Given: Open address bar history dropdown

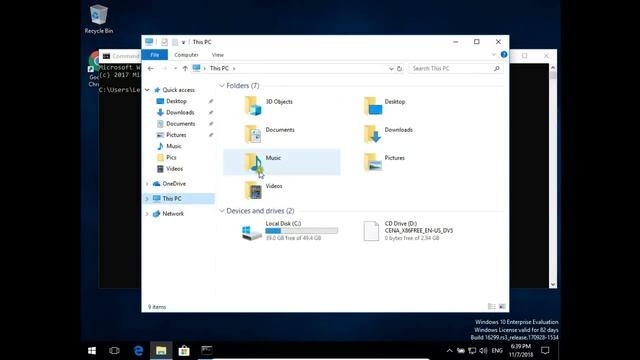Looking at the screenshot, I should pyautogui.click(x=391, y=69).
